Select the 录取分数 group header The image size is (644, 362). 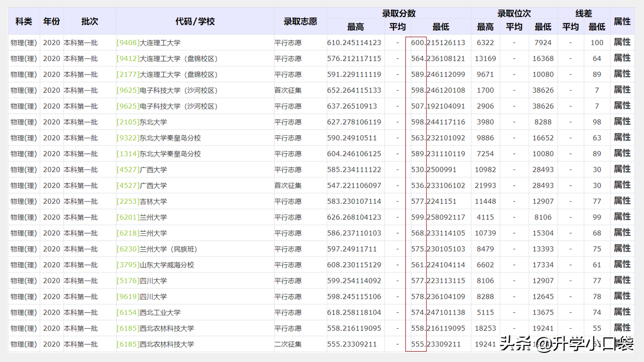399,13
